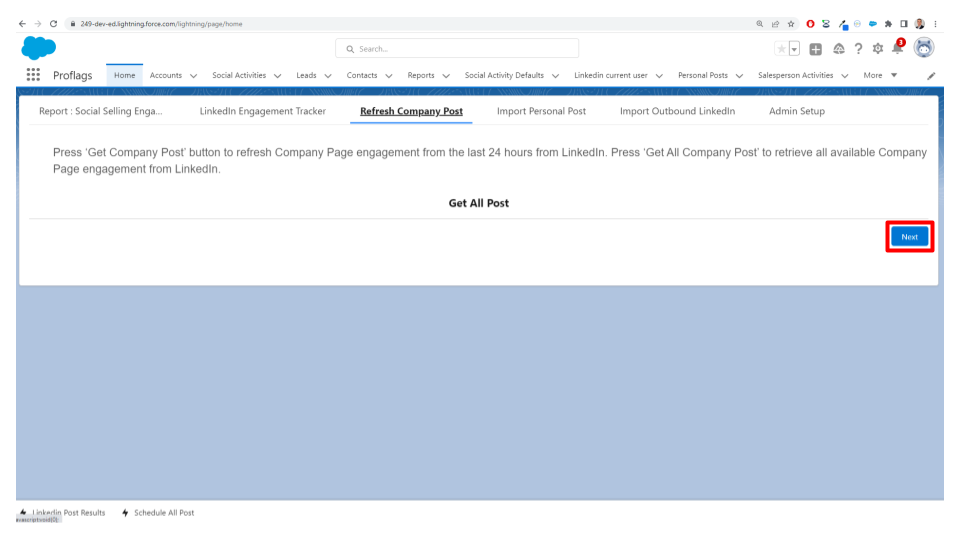The image size is (960, 540).
Task: Click the 'Get All Post' heading text
Action: click(x=478, y=203)
